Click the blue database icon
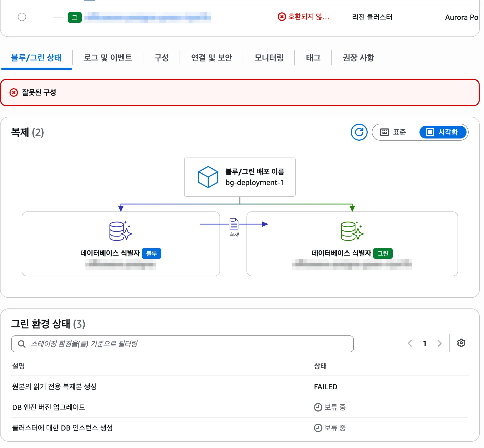 121,231
